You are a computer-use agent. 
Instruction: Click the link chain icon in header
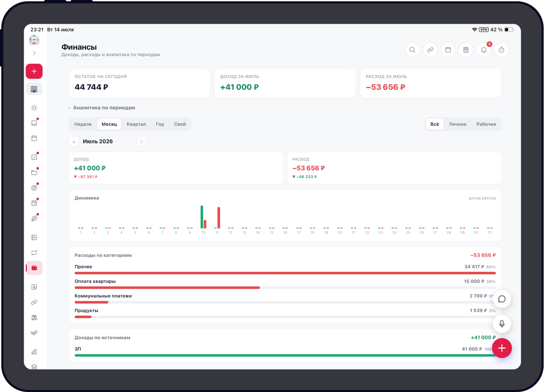430,50
